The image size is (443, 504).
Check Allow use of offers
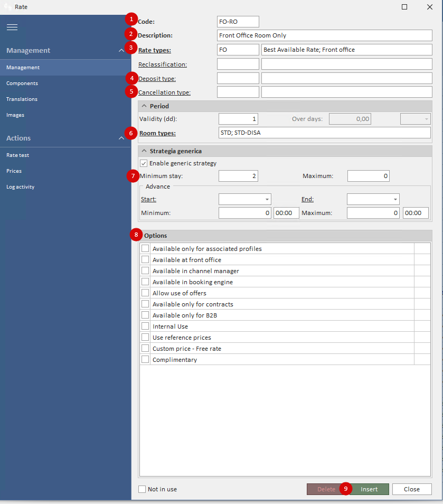145,293
